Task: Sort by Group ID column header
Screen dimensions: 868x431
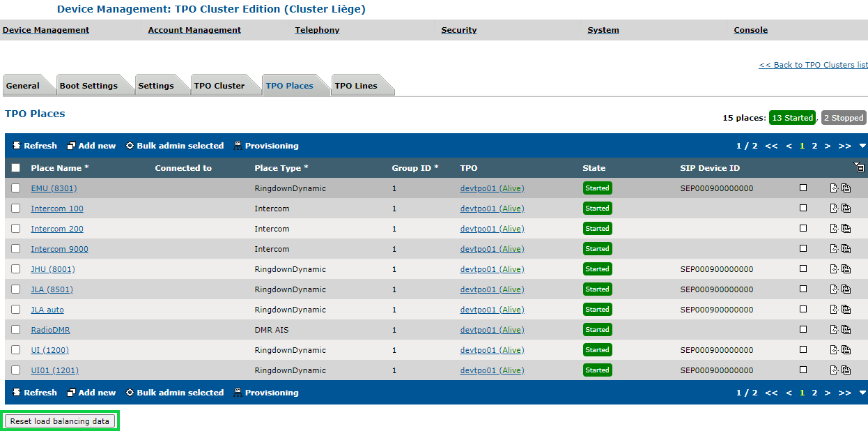Action: tap(415, 168)
